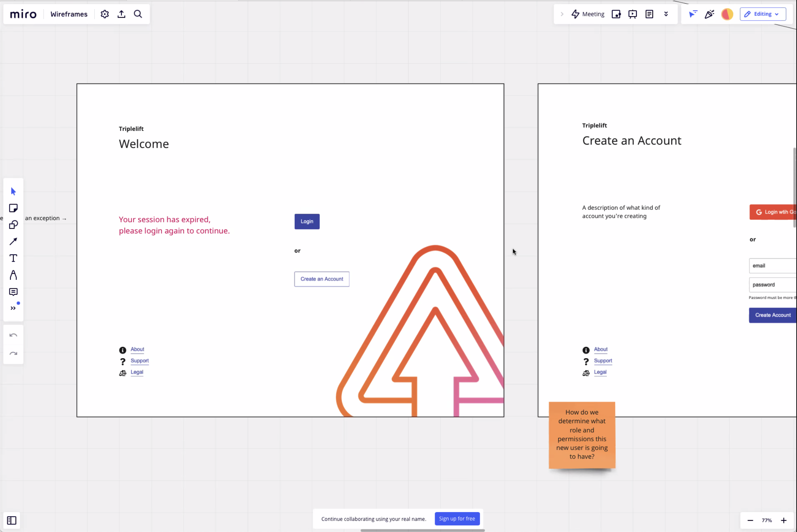Choose the connection line arrow tool
797x532 pixels.
(13, 241)
